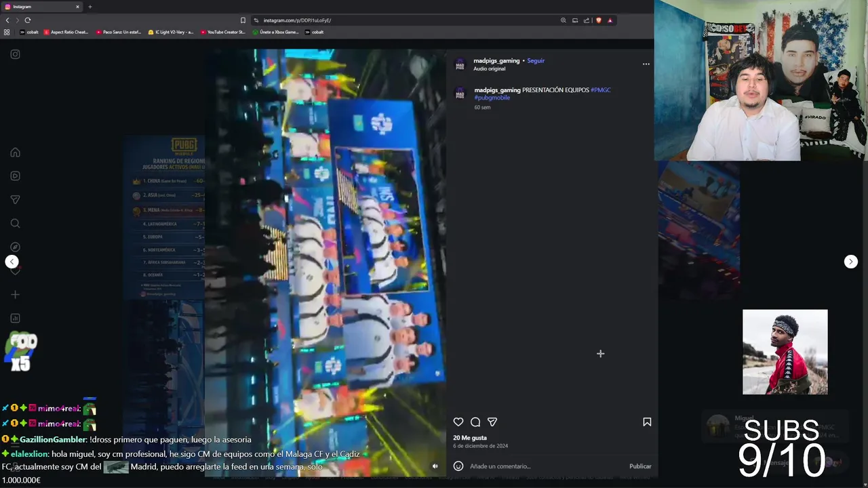
Task: Go to the next post arrow
Action: point(850,262)
